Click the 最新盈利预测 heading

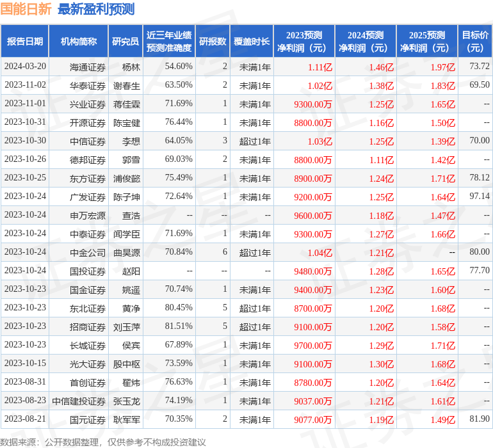tap(96, 9)
